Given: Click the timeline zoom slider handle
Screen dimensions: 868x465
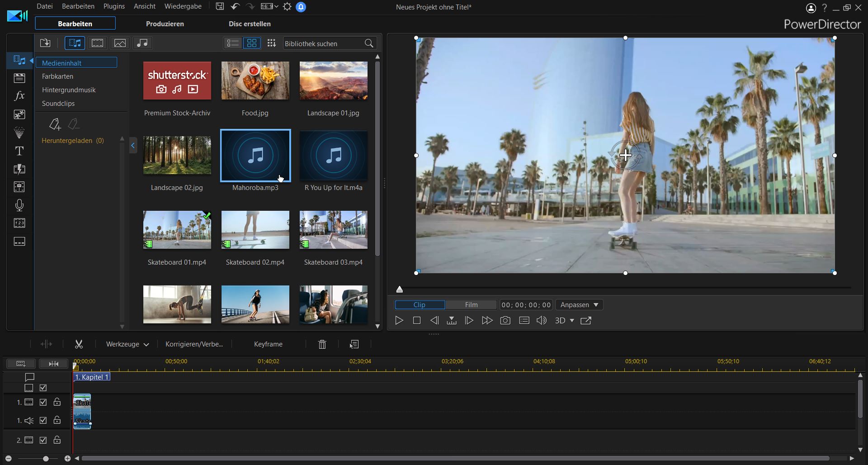Looking at the screenshot, I should 46,459.
